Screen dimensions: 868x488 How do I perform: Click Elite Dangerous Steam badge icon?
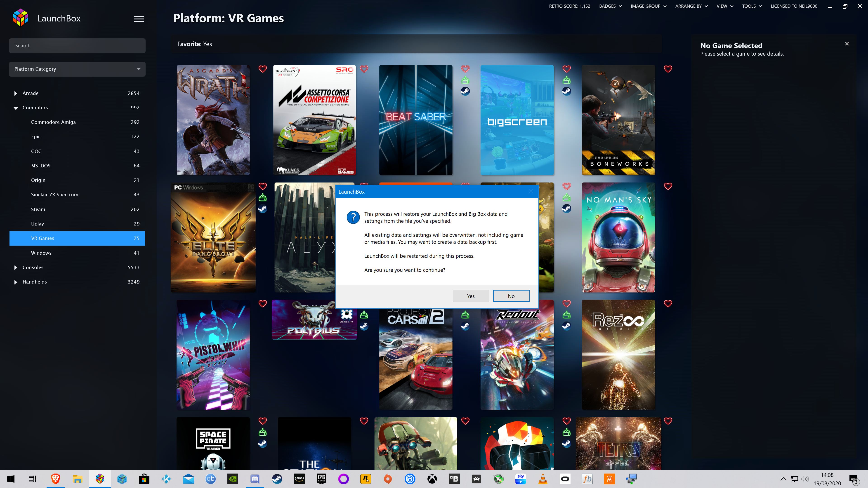point(262,209)
